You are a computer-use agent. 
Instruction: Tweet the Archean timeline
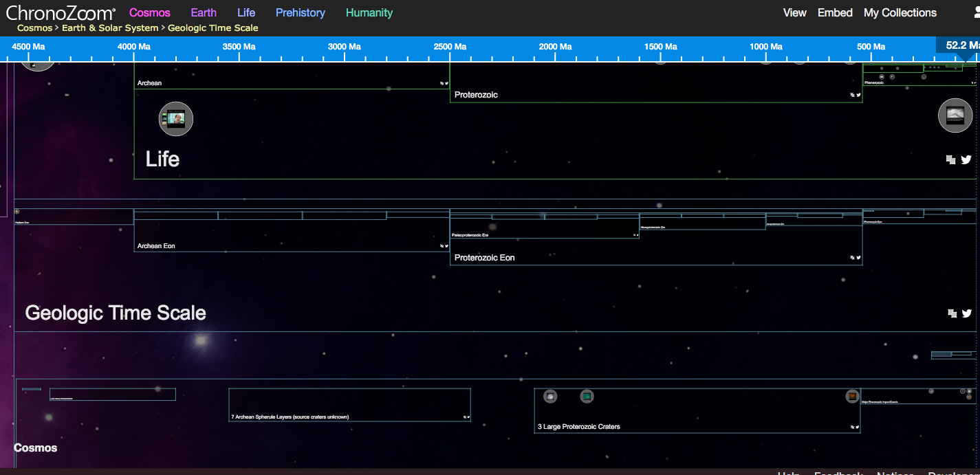tap(446, 83)
